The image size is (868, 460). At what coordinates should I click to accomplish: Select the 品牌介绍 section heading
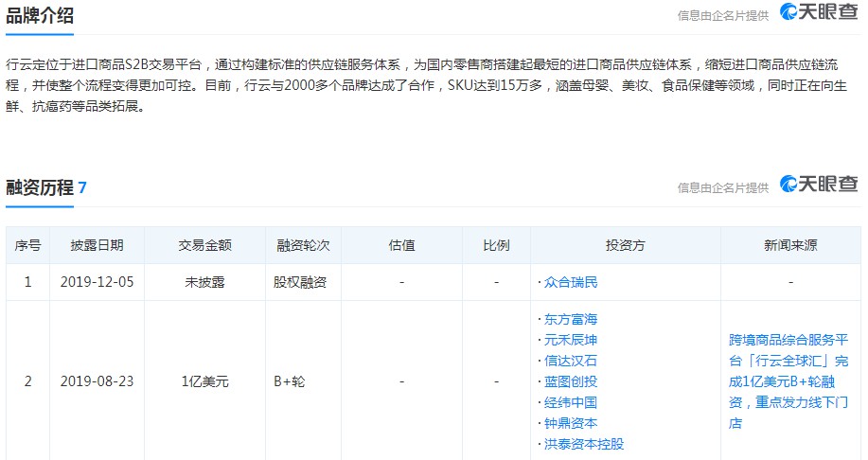click(x=40, y=15)
